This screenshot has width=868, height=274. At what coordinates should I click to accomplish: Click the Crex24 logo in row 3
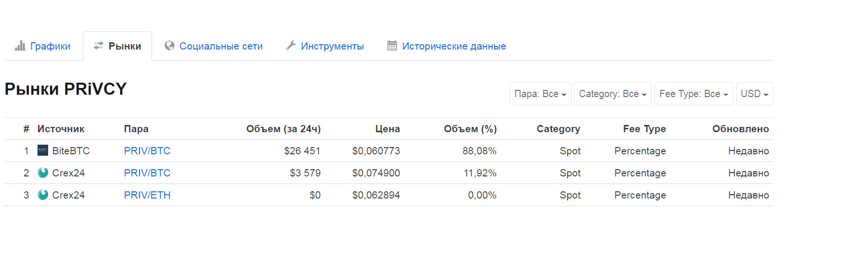[x=43, y=195]
